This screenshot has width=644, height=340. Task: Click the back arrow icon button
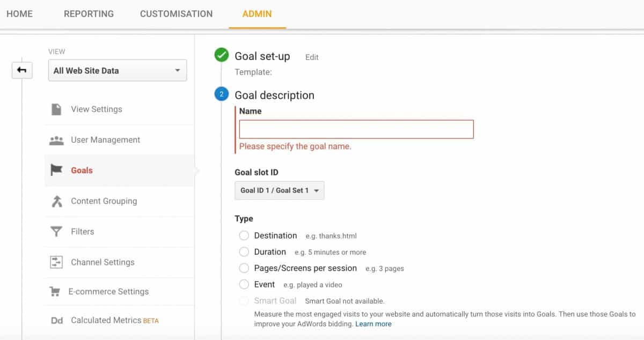click(x=22, y=70)
